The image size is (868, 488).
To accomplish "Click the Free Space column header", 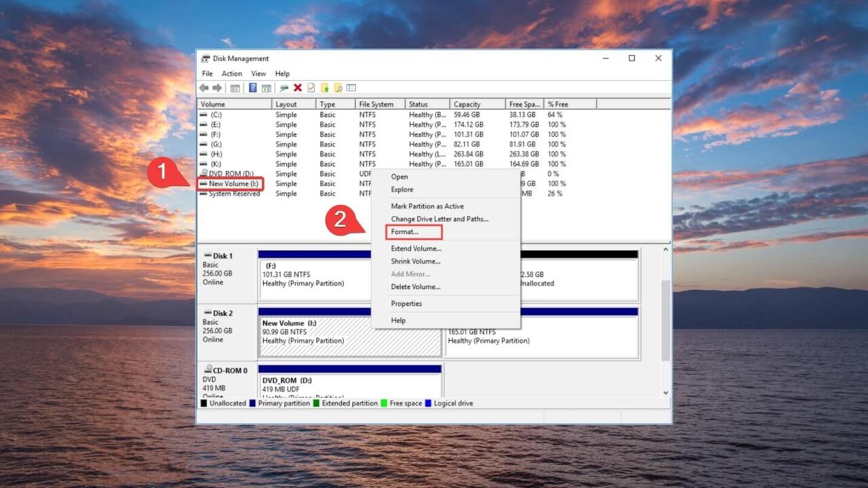I will [x=523, y=104].
